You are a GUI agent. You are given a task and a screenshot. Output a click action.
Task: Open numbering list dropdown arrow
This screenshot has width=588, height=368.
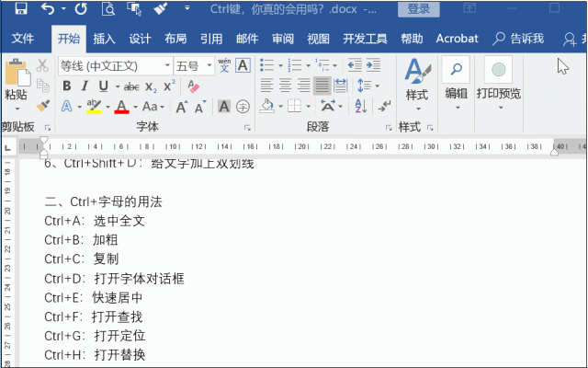[308, 65]
